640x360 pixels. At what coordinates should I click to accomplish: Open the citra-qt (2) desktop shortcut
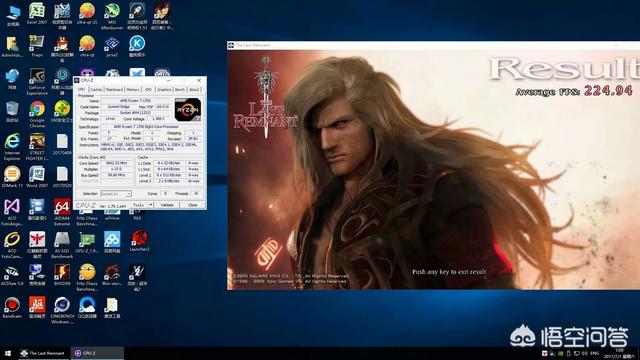pos(87,13)
